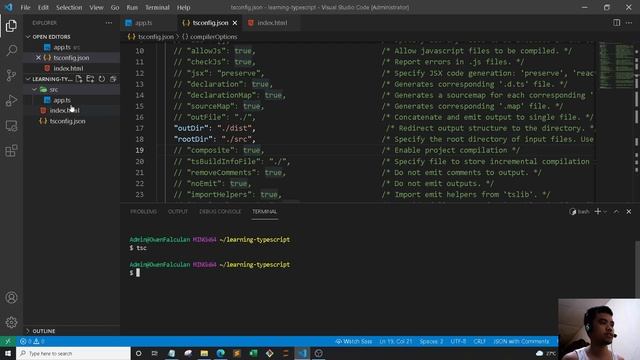Open the View menu
This screenshot has height=360, width=640.
click(x=96, y=7)
